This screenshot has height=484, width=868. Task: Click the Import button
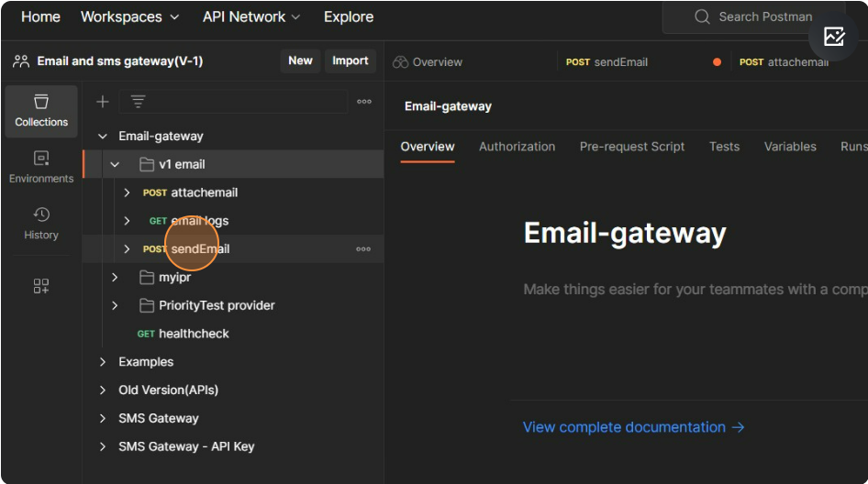(350, 60)
